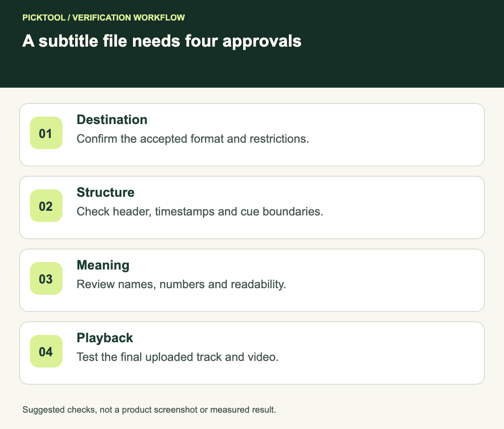Select the Structure heading
The image size is (504, 429).
pos(105,192)
